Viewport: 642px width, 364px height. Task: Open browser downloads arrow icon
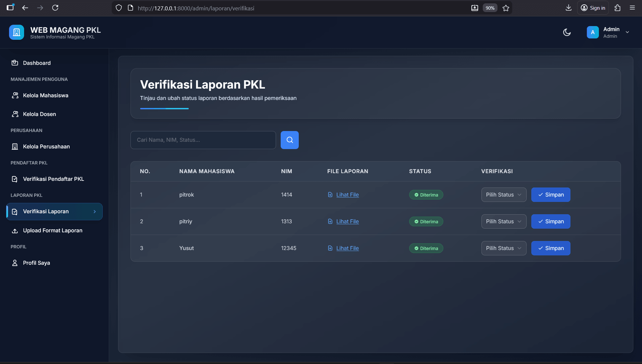pyautogui.click(x=568, y=8)
